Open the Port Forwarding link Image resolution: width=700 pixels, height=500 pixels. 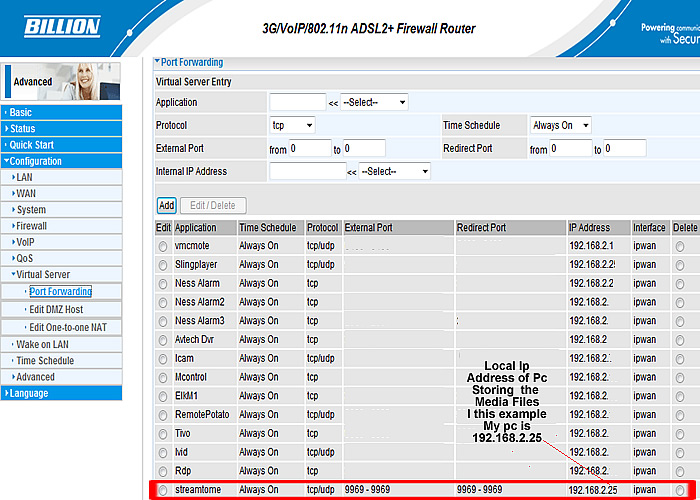[60, 292]
